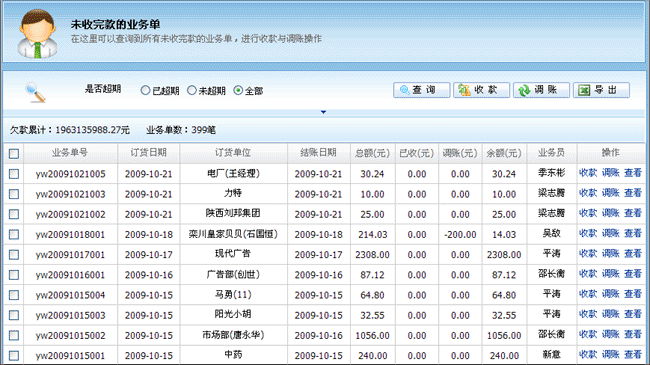
Task: Select the 全部 radio button
Action: click(x=238, y=90)
